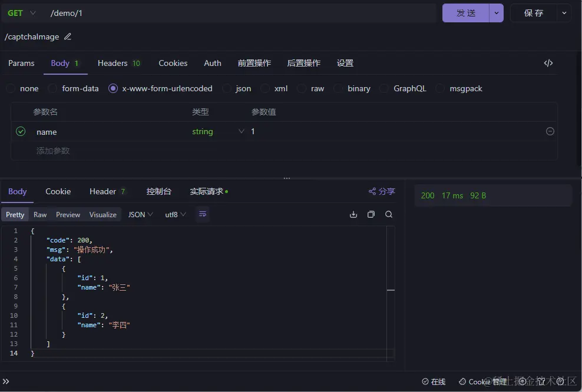
Task: Open the Auth tab
Action: tap(213, 63)
